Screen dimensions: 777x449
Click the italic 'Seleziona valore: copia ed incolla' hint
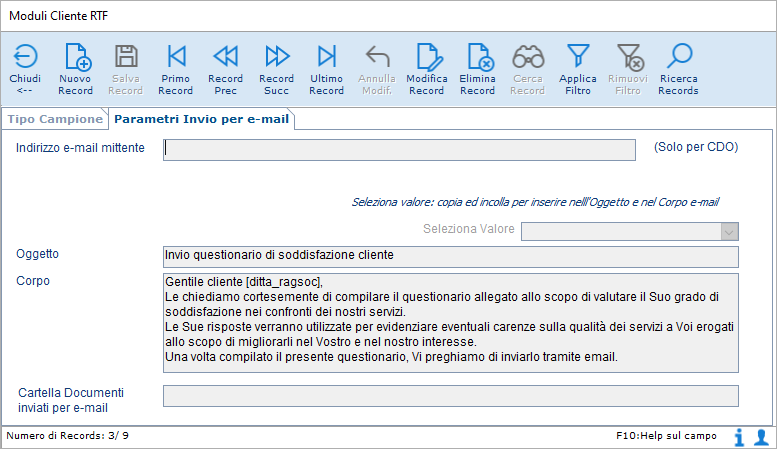(x=535, y=202)
